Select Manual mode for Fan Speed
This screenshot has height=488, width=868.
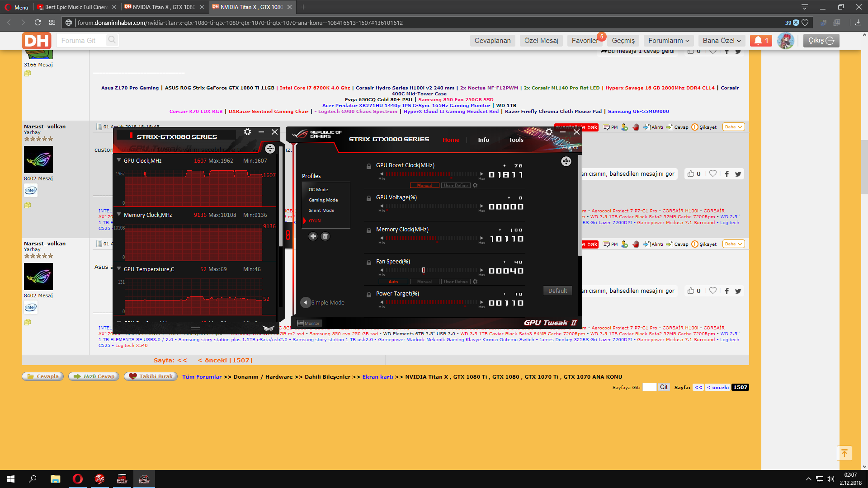425,282
